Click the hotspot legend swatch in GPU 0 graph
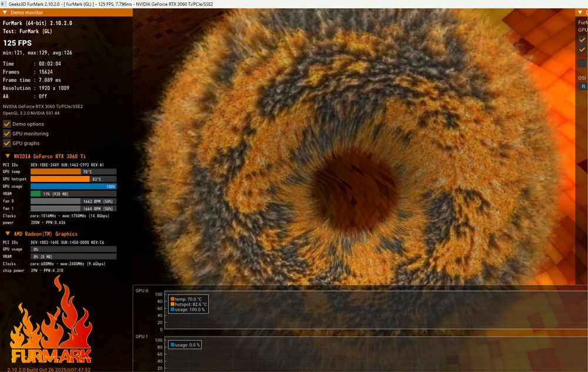This screenshot has width=588, height=372. [x=172, y=304]
